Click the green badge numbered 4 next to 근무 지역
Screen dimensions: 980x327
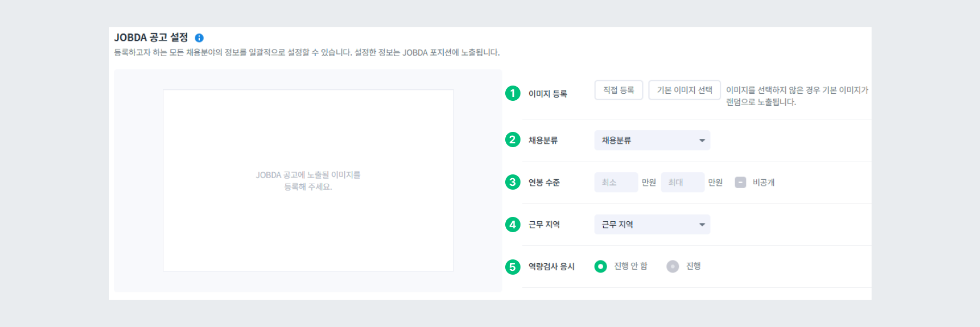click(x=512, y=224)
